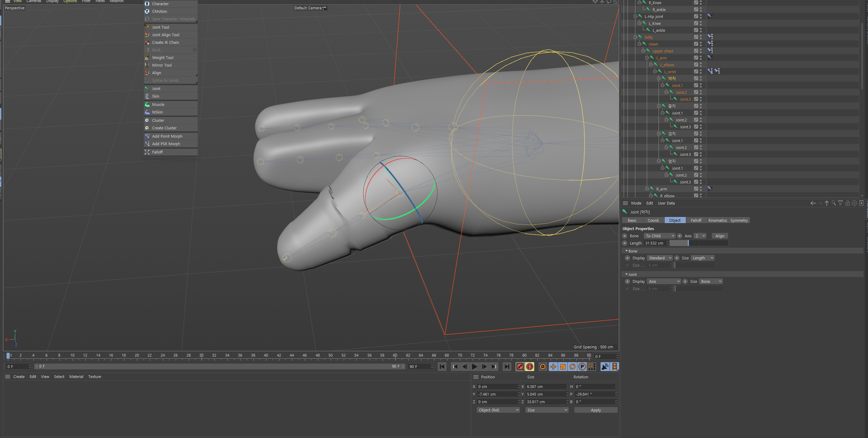Open the Kinematics tab
The height and width of the screenshot is (438, 868).
pyautogui.click(x=718, y=220)
